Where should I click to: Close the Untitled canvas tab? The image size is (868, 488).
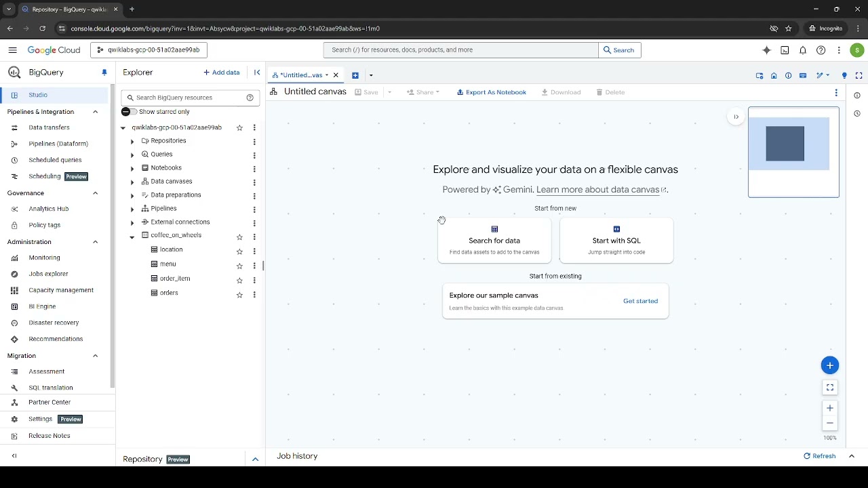[336, 75]
